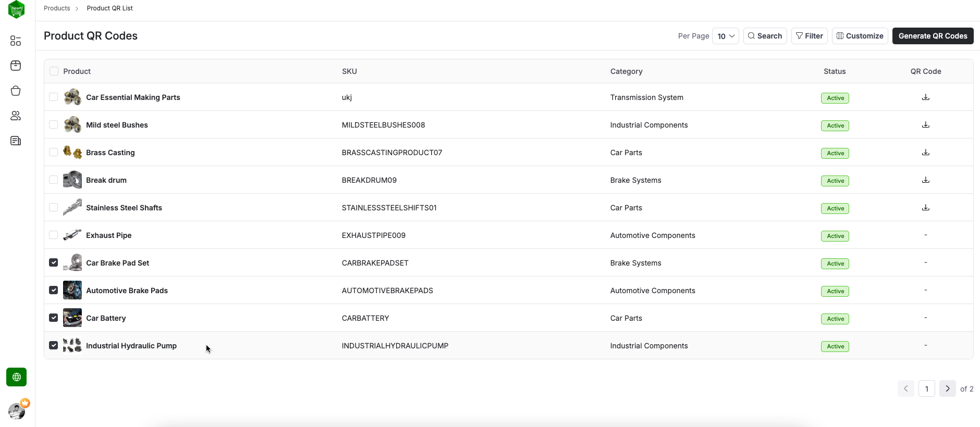This screenshot has width=980, height=427.
Task: Download QR code for Stainless Steel Shafts
Action: pyautogui.click(x=925, y=208)
